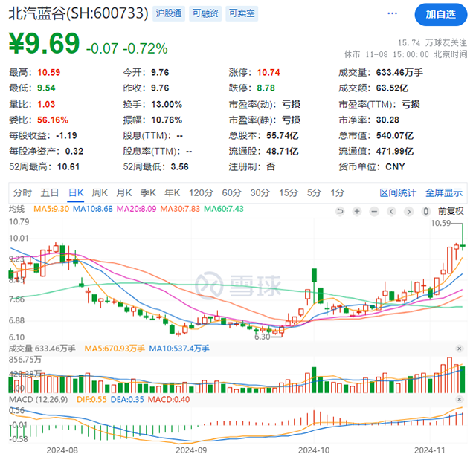Switch to 分时 chart tab
The height and width of the screenshot is (457, 476).
[x=22, y=193]
